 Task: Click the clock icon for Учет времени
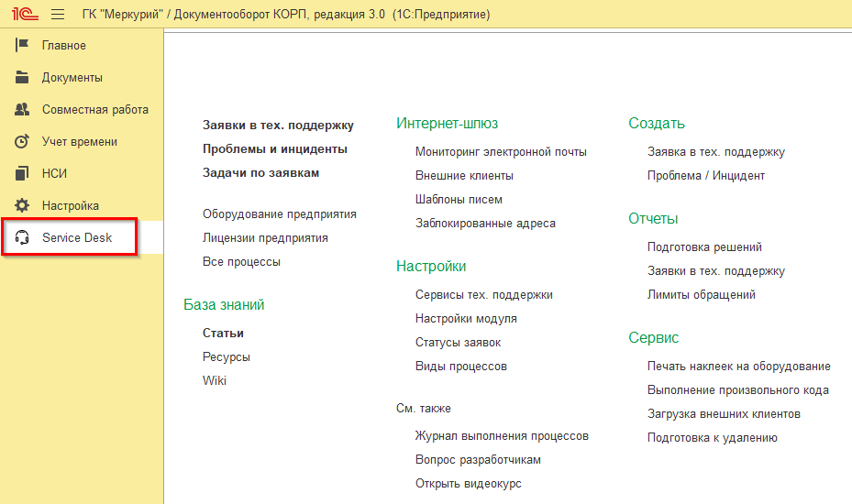click(23, 142)
